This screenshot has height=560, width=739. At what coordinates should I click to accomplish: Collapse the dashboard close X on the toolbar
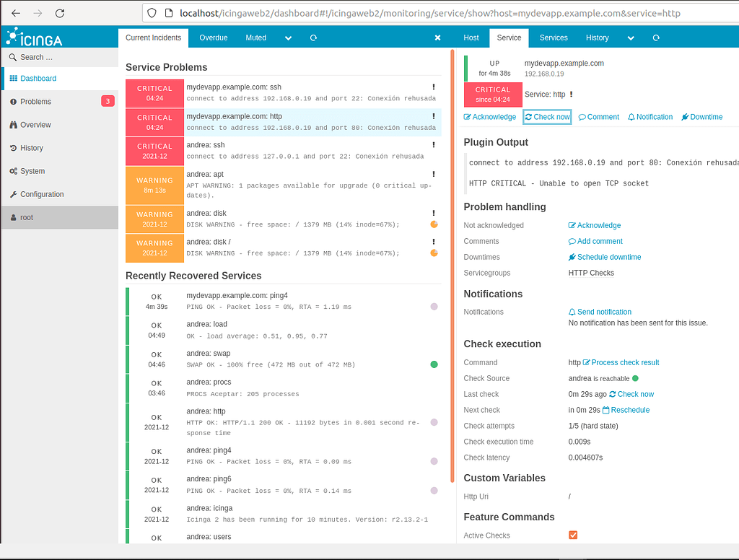pos(437,38)
